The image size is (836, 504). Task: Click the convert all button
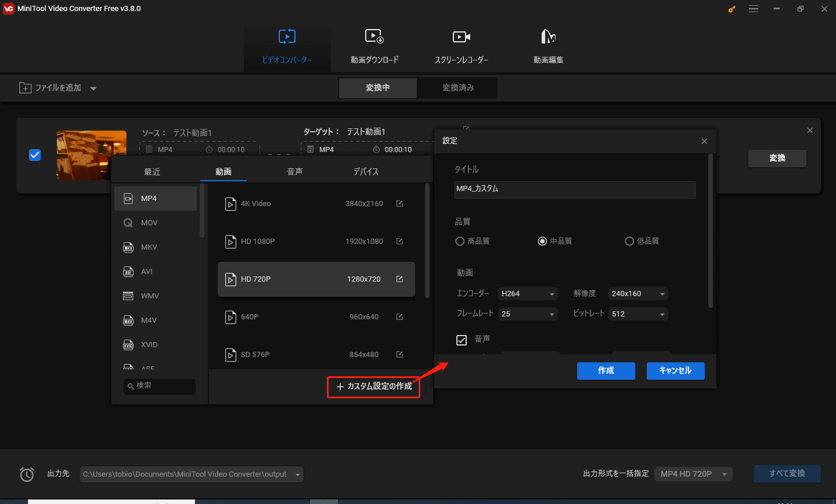tap(787, 474)
